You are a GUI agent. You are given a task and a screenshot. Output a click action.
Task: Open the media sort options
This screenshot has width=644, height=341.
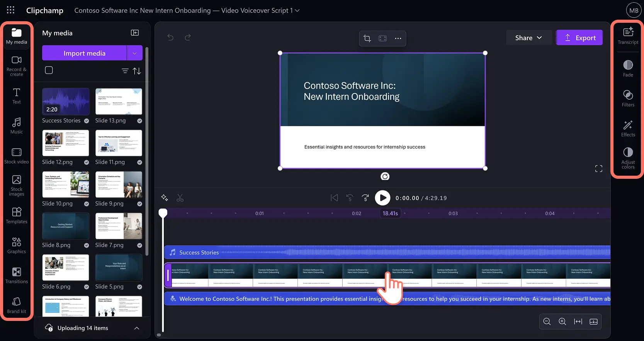137,71
